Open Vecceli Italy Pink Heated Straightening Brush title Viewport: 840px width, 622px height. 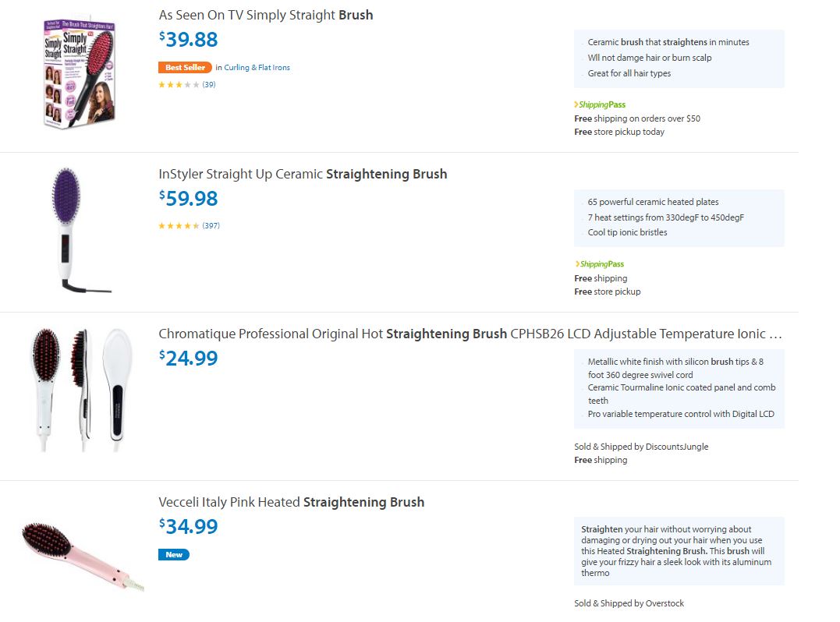coord(292,502)
